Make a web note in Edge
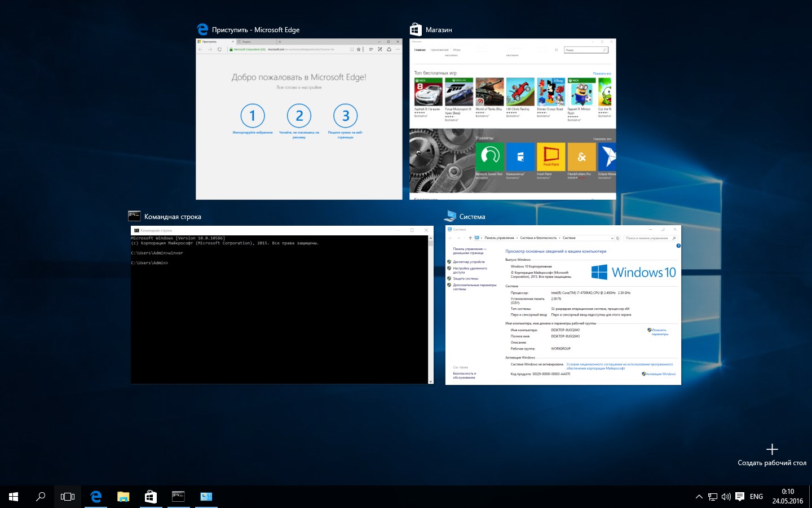This screenshot has width=812, height=508. coord(380,49)
